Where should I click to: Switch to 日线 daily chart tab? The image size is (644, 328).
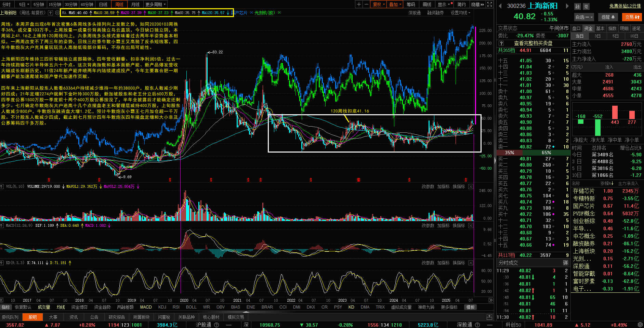coord(103,4)
